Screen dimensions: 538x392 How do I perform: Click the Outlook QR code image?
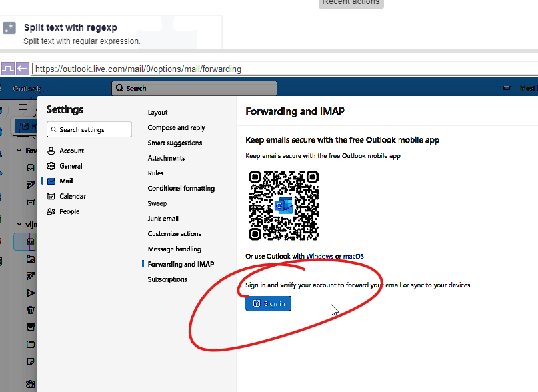pyautogui.click(x=283, y=205)
